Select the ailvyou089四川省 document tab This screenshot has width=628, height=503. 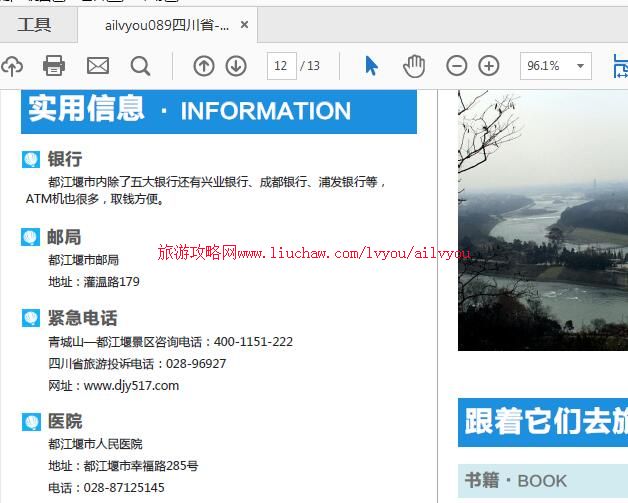coord(166,25)
